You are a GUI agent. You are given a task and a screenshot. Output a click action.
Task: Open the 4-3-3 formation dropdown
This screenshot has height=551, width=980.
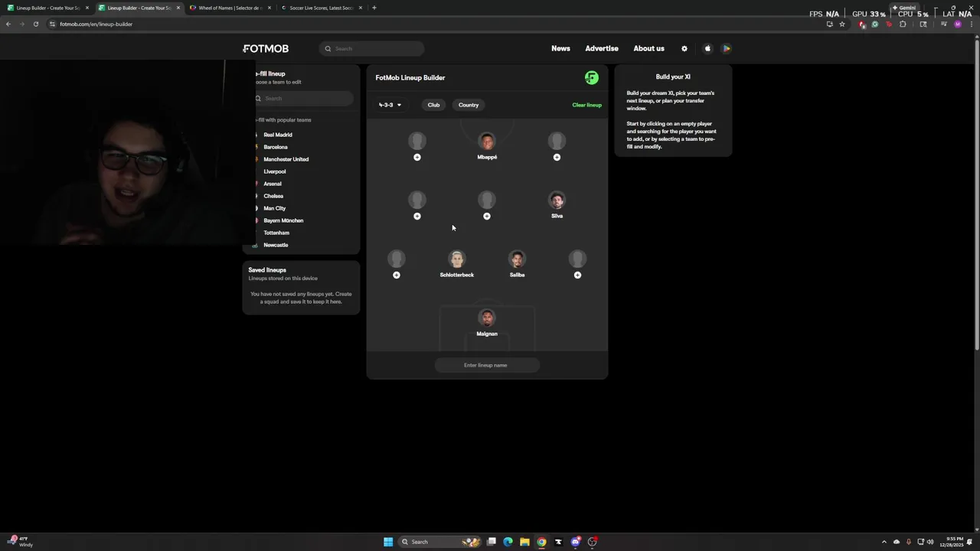pos(390,105)
